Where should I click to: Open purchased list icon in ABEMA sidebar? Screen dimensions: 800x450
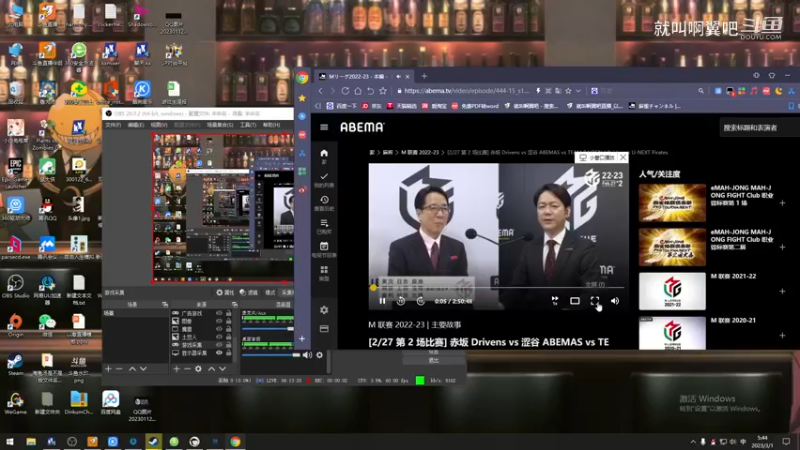tap(324, 223)
